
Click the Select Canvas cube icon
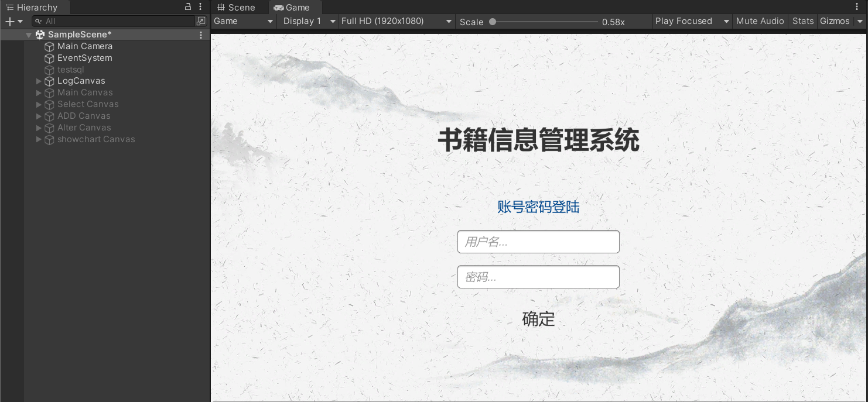tap(50, 104)
